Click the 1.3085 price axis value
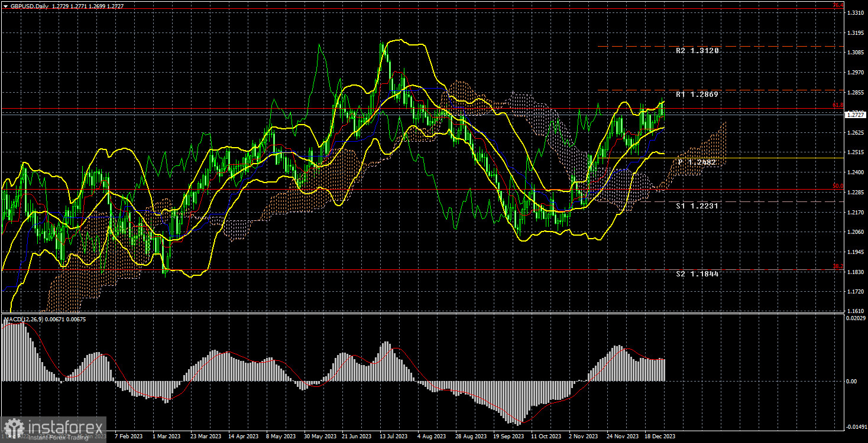Viewport: 868px width, 443px height. (x=856, y=53)
